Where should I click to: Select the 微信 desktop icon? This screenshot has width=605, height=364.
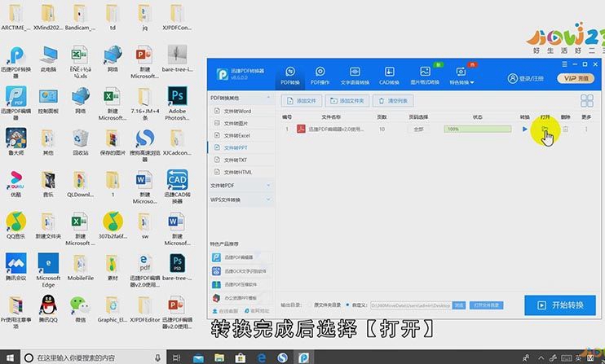(x=80, y=309)
